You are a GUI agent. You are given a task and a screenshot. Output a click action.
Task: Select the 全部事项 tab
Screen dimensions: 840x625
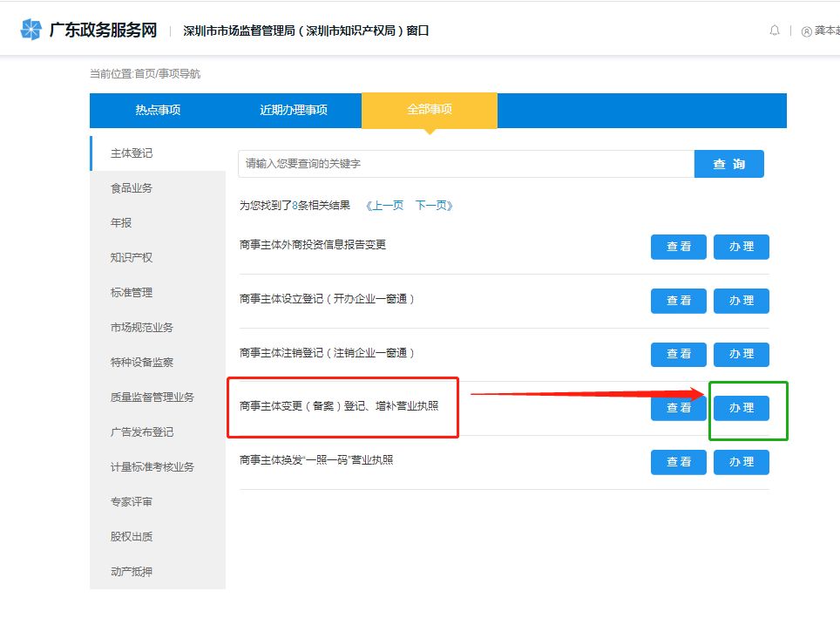click(x=429, y=110)
